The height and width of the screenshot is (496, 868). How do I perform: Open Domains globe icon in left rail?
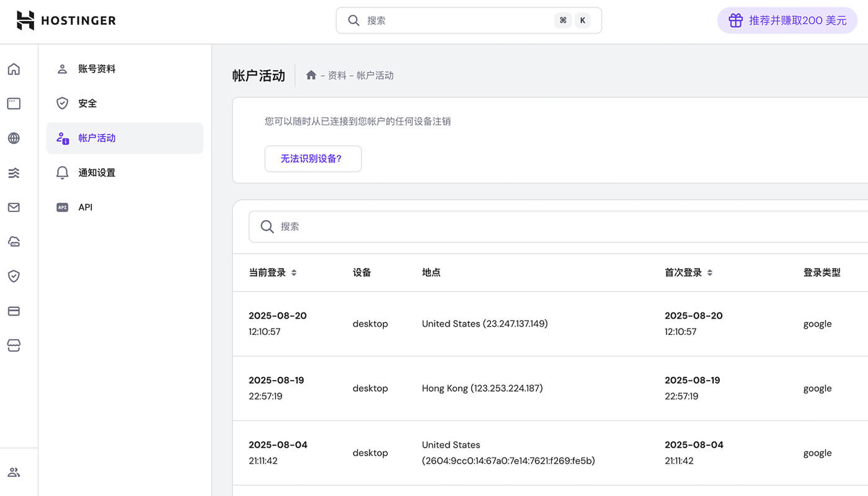pos(14,138)
